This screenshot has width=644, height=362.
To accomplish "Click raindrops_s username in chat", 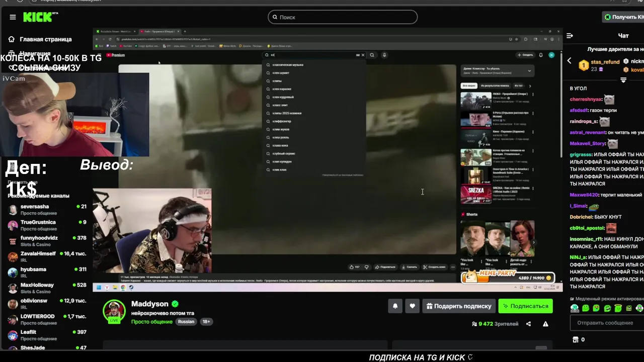I will 584,121.
